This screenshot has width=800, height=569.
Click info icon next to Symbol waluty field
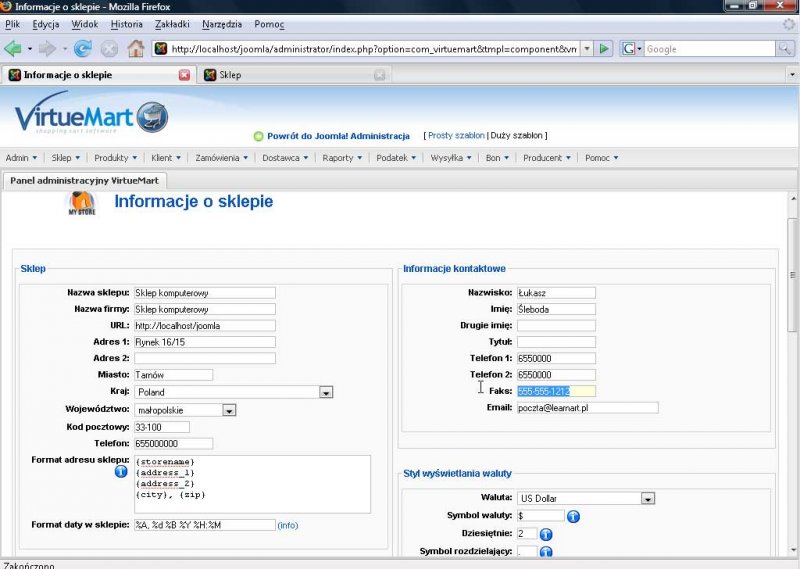(x=574, y=516)
